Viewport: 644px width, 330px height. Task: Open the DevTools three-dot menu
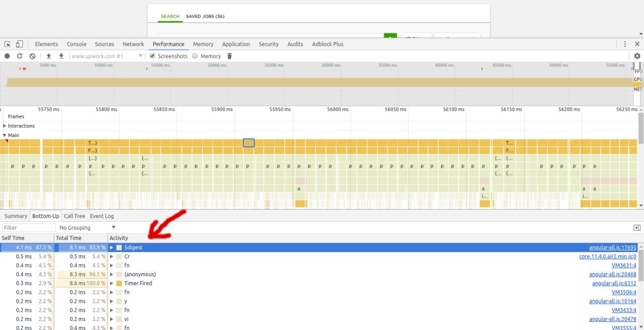click(x=625, y=44)
